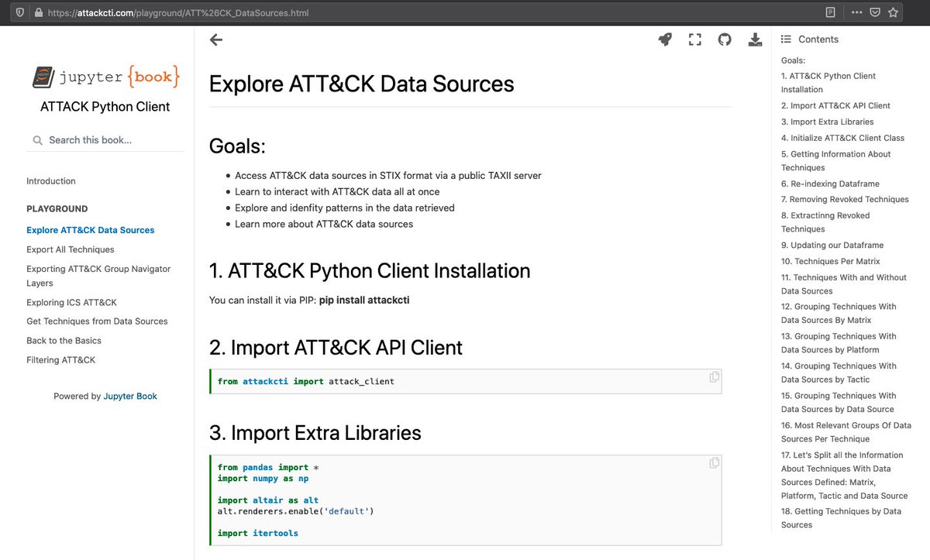Click the Pocket save icon
This screenshot has width=930, height=560.
pos(875,12)
